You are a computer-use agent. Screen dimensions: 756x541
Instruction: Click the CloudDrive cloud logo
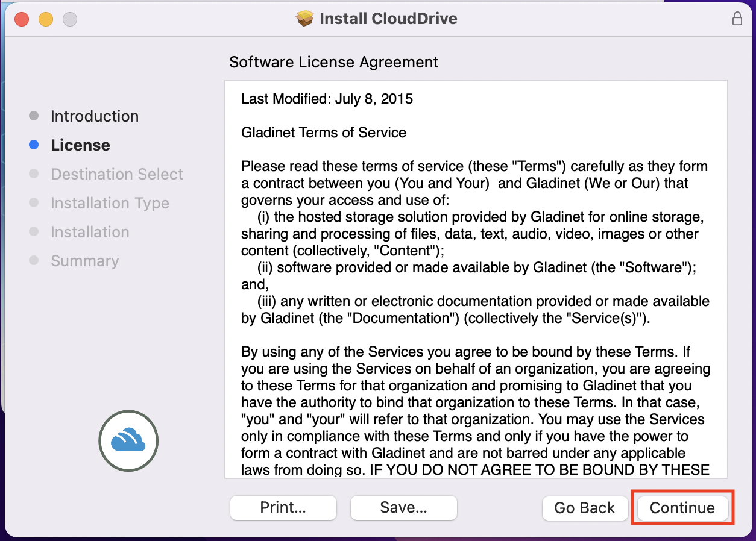click(x=128, y=440)
